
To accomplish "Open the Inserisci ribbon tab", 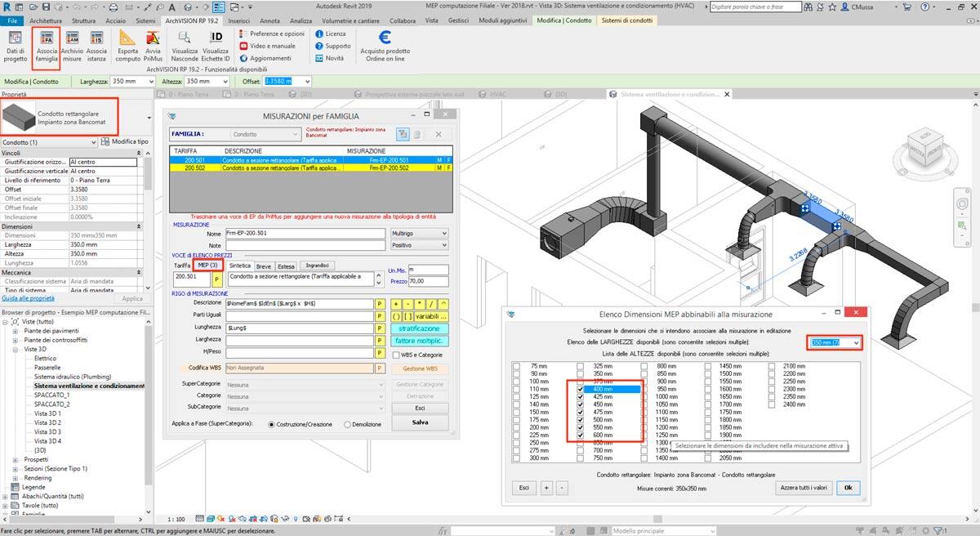I will 239,20.
